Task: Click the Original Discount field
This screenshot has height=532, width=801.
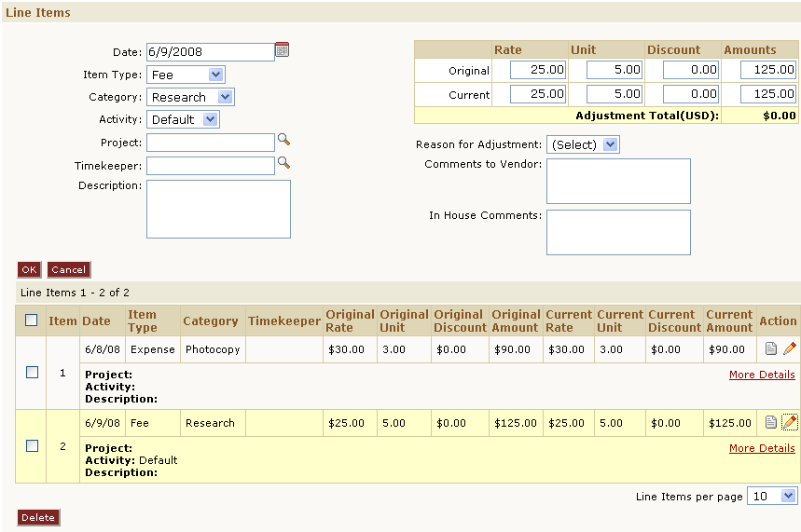Action: (691, 70)
